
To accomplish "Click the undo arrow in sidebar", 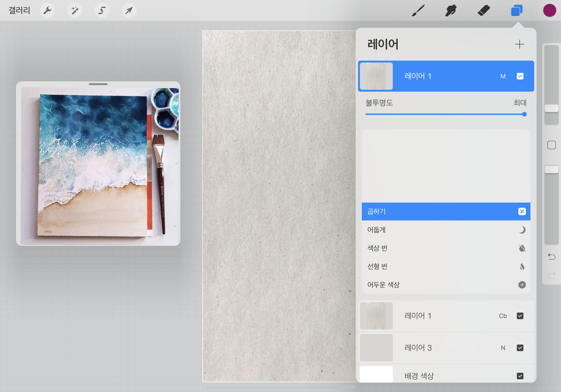I will [x=551, y=257].
